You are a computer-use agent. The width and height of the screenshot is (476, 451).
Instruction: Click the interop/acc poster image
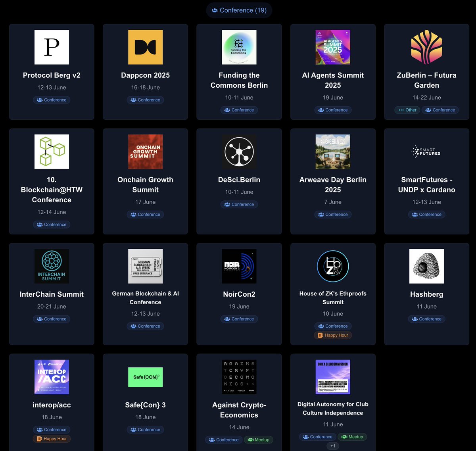pos(52,377)
